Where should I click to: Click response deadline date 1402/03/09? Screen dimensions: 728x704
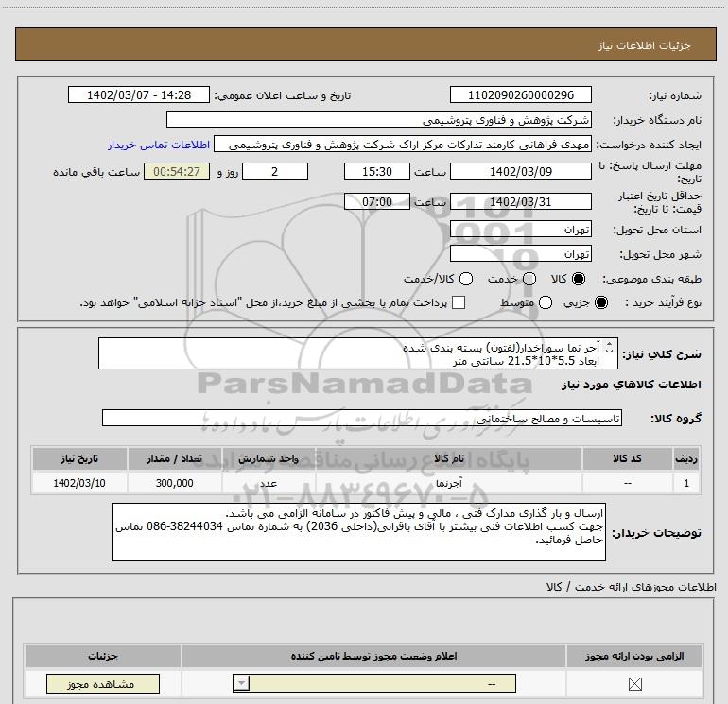click(x=520, y=171)
